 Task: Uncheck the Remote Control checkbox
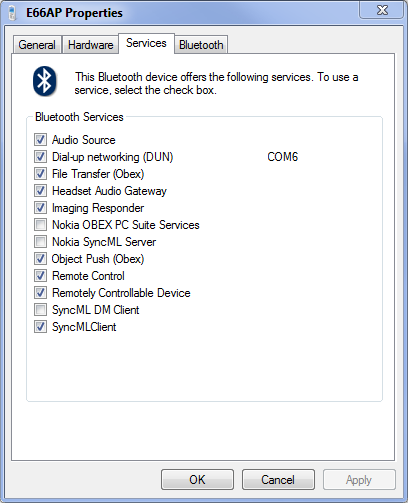40,276
